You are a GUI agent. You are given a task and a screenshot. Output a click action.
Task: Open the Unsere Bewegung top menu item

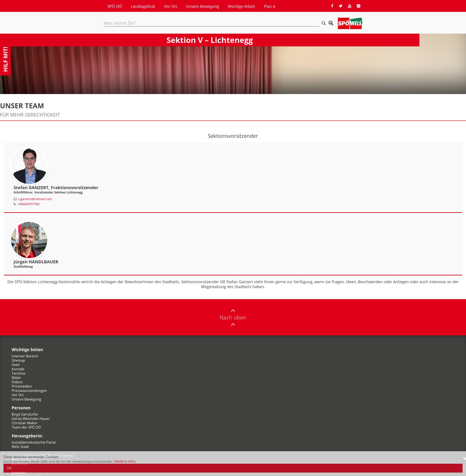202,6
